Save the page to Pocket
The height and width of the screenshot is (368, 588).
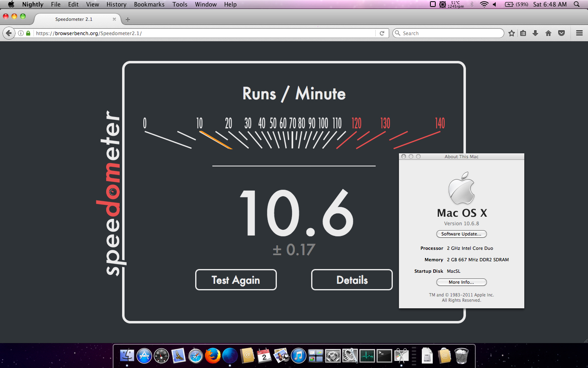point(561,33)
